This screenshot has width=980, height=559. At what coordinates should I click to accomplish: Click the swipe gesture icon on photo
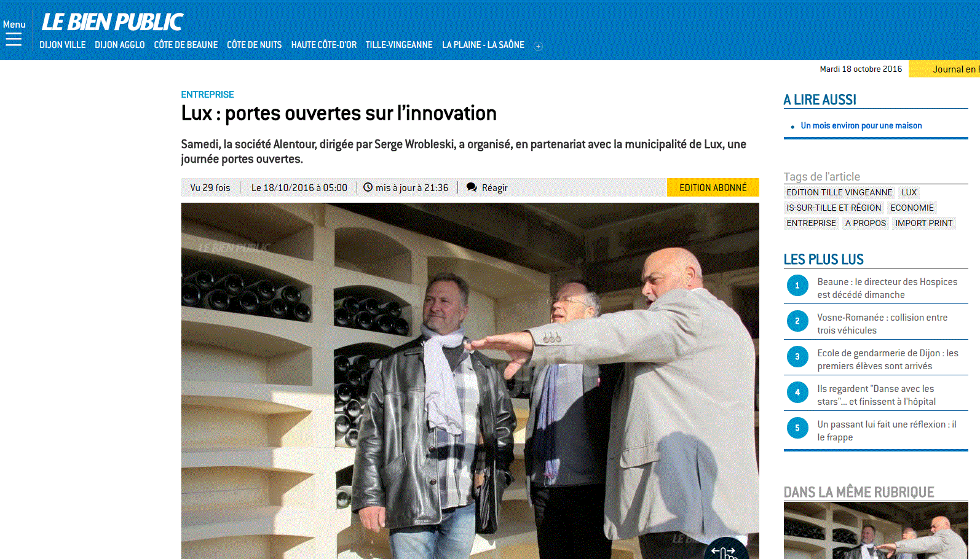point(724,550)
